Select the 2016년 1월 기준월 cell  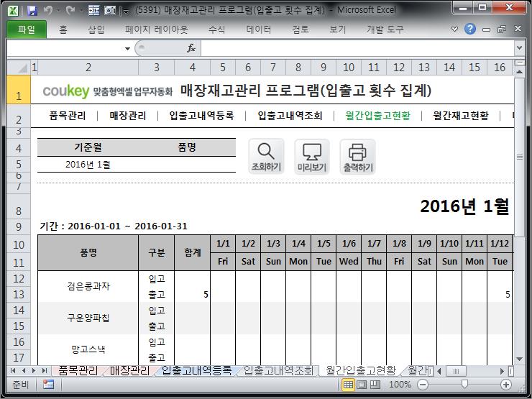point(88,165)
